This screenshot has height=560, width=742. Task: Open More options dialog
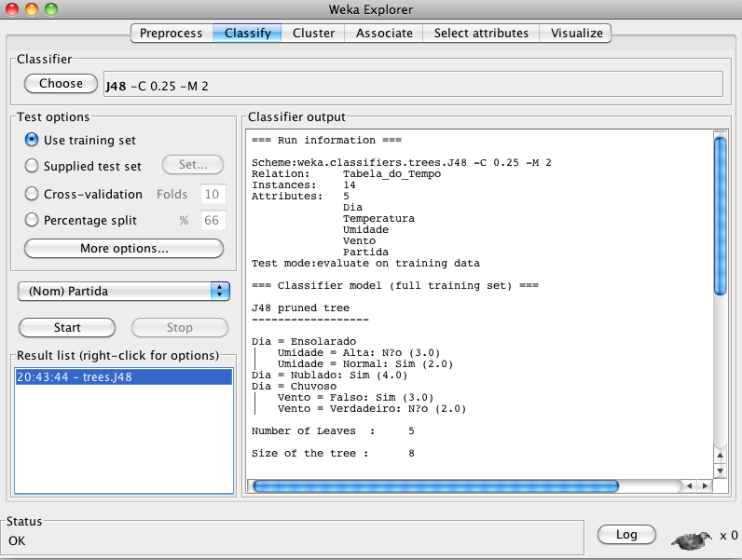[x=124, y=249]
